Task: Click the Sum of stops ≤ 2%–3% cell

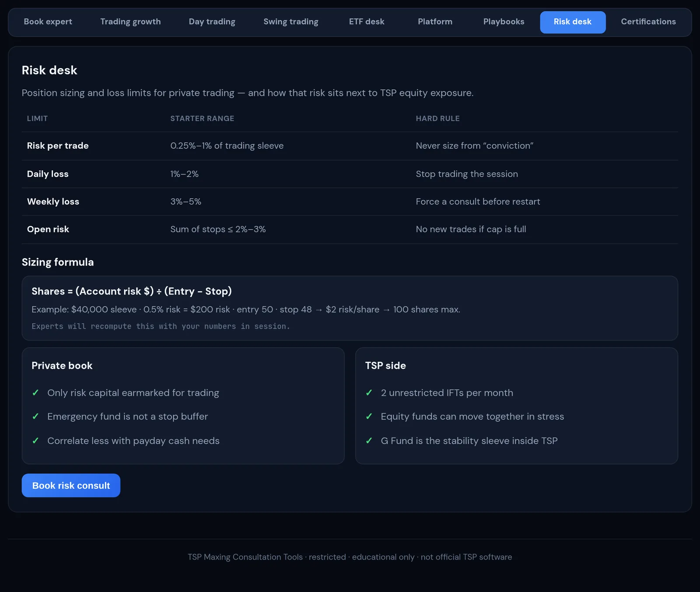Action: (x=218, y=229)
